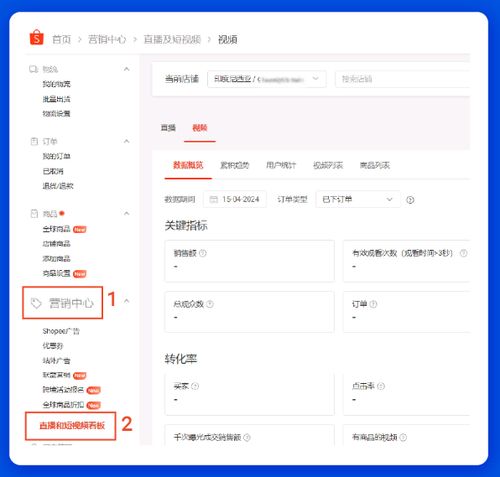
Task: Open 店铺商品 in the sidebar
Action: (56, 243)
